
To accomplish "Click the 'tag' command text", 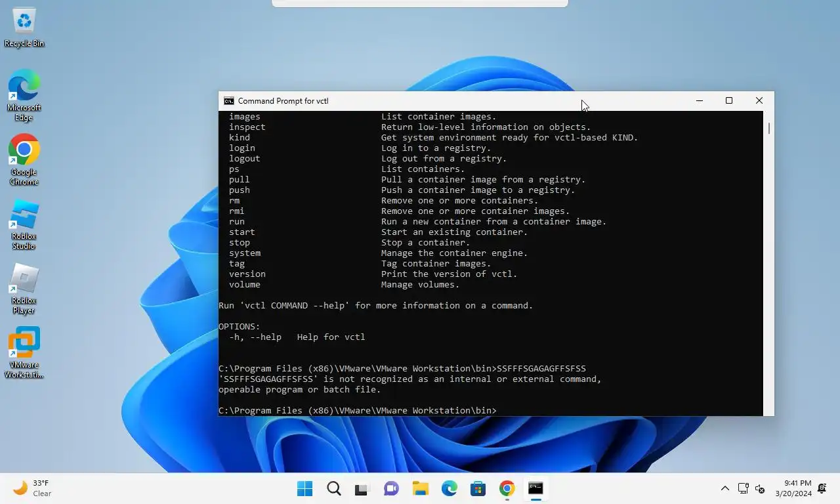I will 237,264.
